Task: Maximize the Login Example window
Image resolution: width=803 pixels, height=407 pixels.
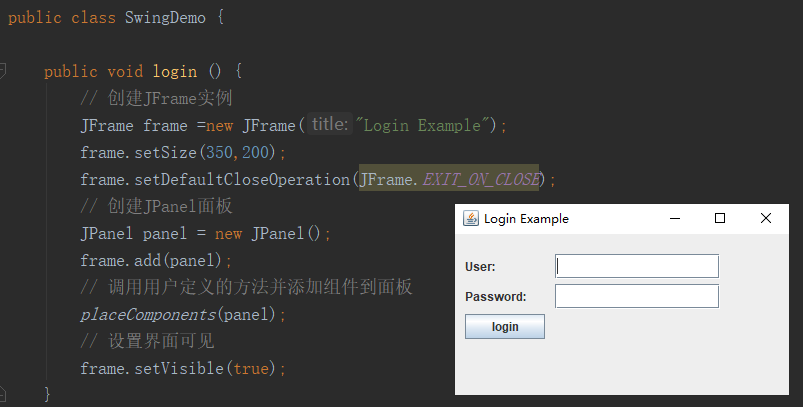Action: [x=720, y=218]
